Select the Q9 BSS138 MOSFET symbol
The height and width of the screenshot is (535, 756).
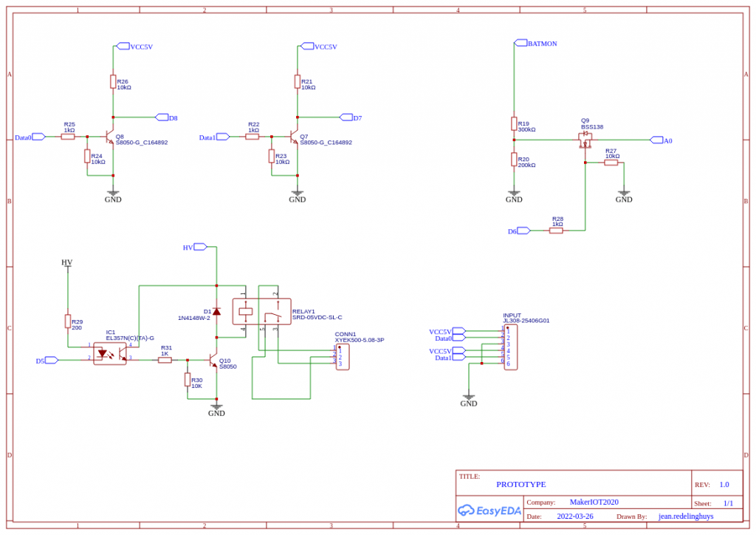(585, 140)
